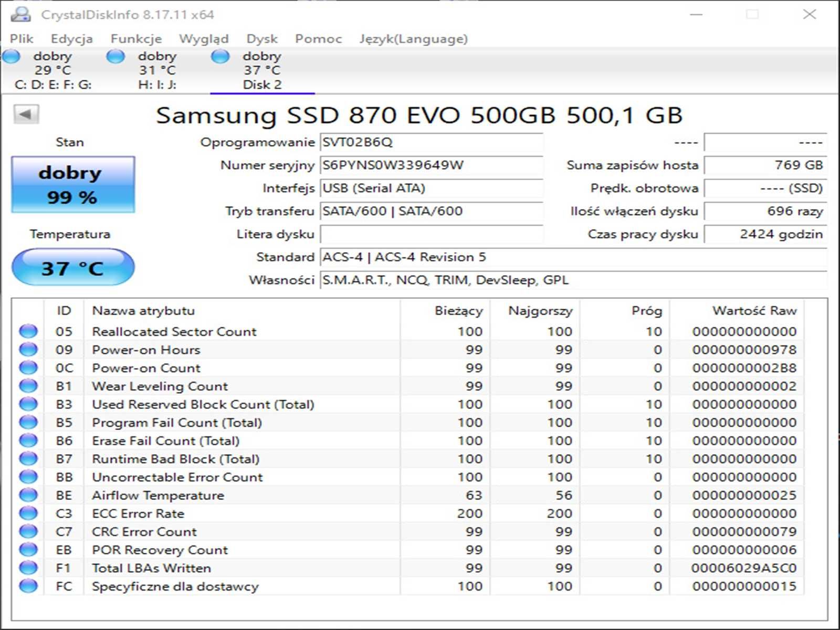
Task: Open the Dysk menu
Action: pos(262,39)
